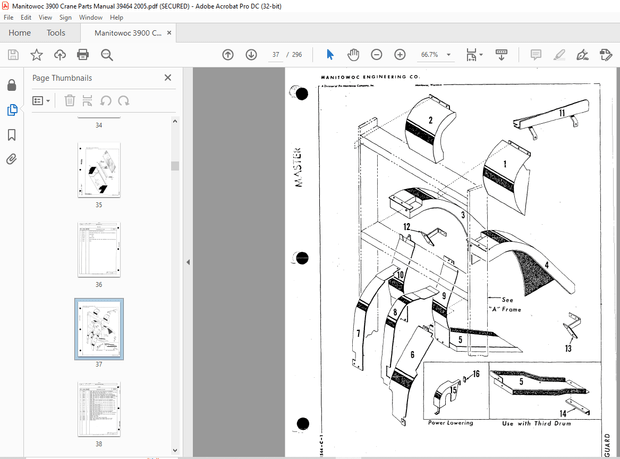The height and width of the screenshot is (459, 620).
Task: Open the page fit options dropdown
Action: (x=482, y=55)
